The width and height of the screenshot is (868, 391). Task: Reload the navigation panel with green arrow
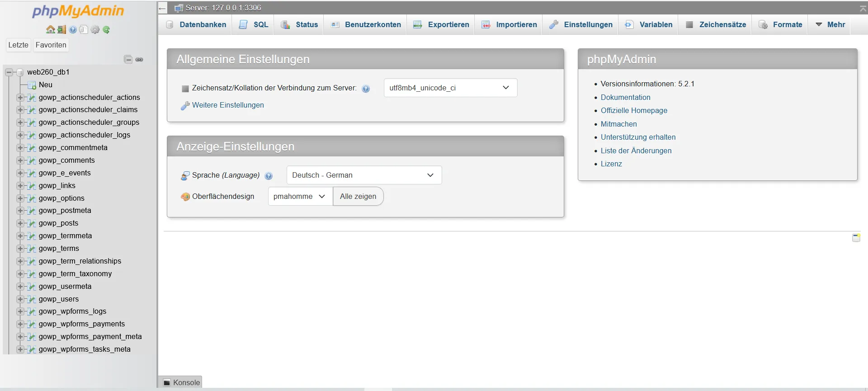[x=106, y=30]
